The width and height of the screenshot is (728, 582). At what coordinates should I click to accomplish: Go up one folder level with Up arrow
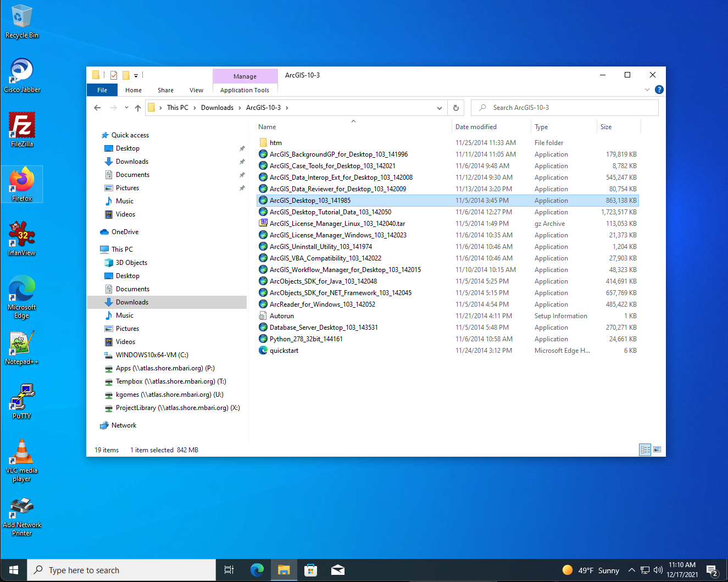pyautogui.click(x=138, y=108)
